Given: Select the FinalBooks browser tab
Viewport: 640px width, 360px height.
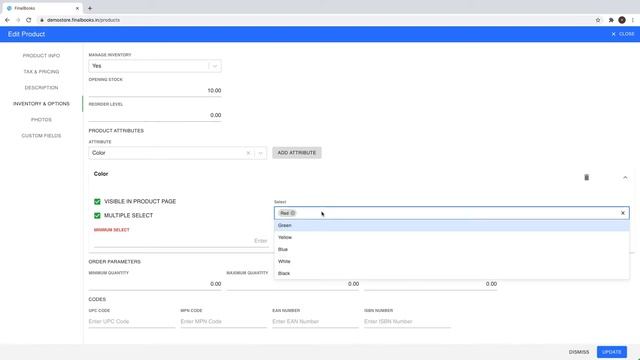Looking at the screenshot, I should pyautogui.click(x=42, y=8).
